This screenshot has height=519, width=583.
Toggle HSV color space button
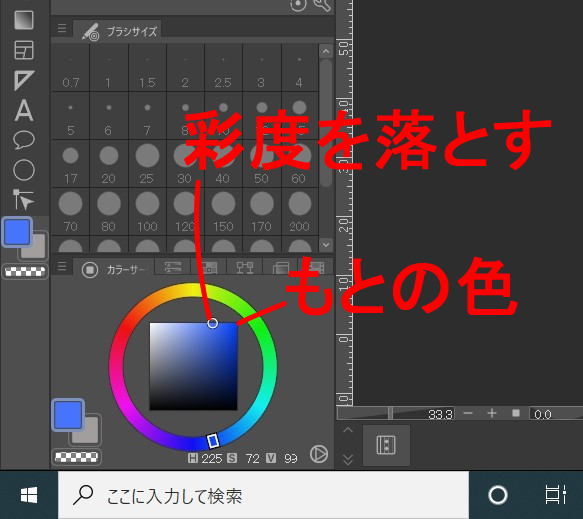319,454
